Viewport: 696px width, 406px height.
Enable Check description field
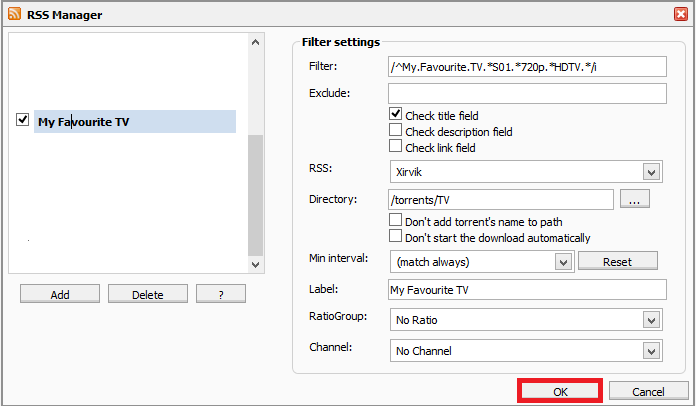tap(395, 130)
